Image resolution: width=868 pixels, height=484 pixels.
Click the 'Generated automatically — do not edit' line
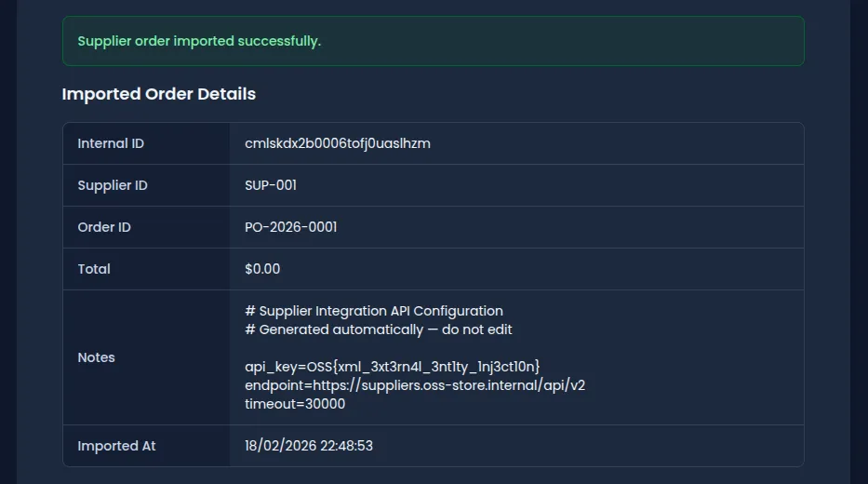pyautogui.click(x=379, y=329)
